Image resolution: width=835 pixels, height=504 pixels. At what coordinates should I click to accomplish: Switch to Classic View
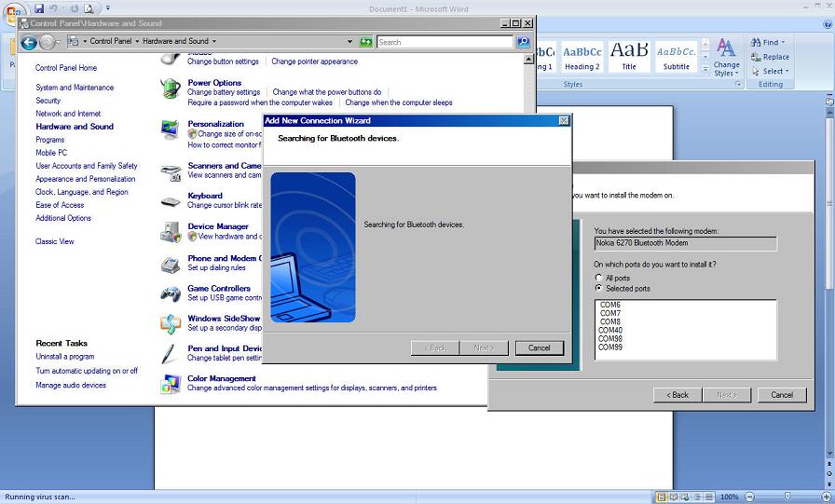tap(54, 241)
